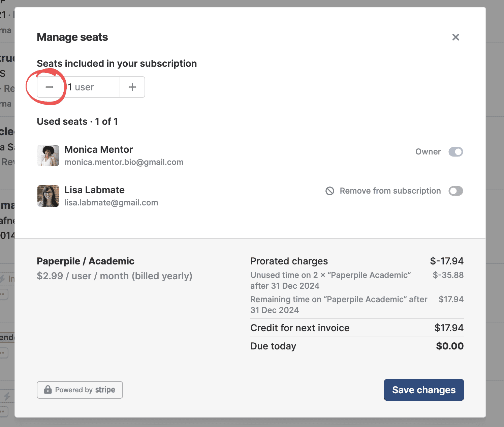Open Lisa Labmate's profile photo

(48, 196)
